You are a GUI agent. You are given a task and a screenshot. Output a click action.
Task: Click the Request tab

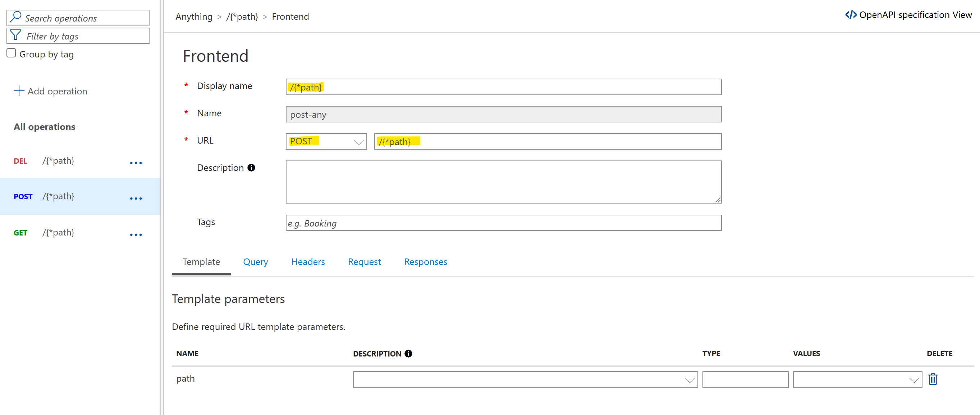click(364, 261)
